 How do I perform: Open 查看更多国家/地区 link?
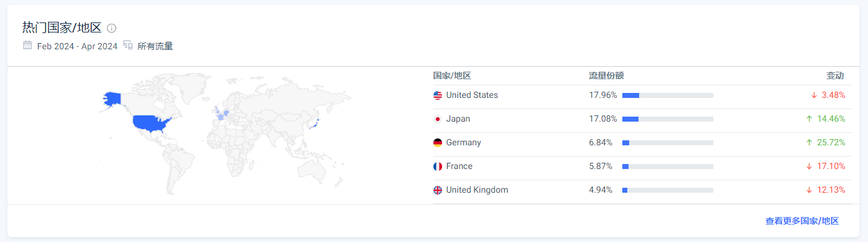point(802,221)
